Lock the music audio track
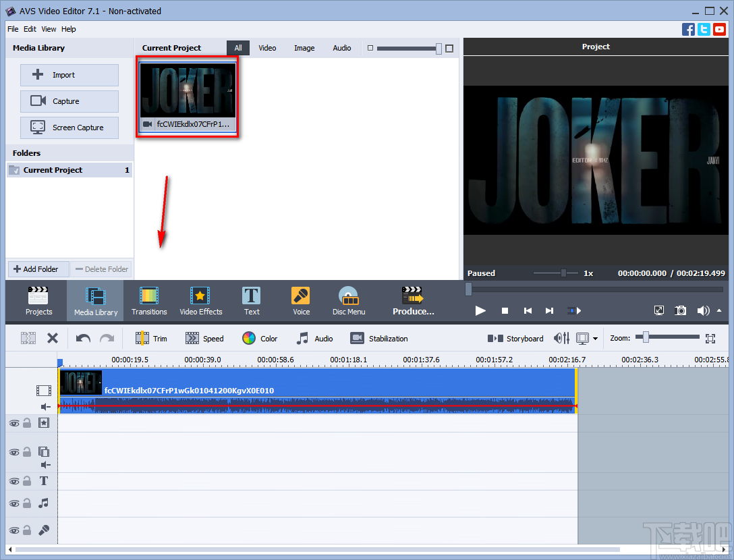Image resolution: width=734 pixels, height=560 pixels. (x=27, y=503)
